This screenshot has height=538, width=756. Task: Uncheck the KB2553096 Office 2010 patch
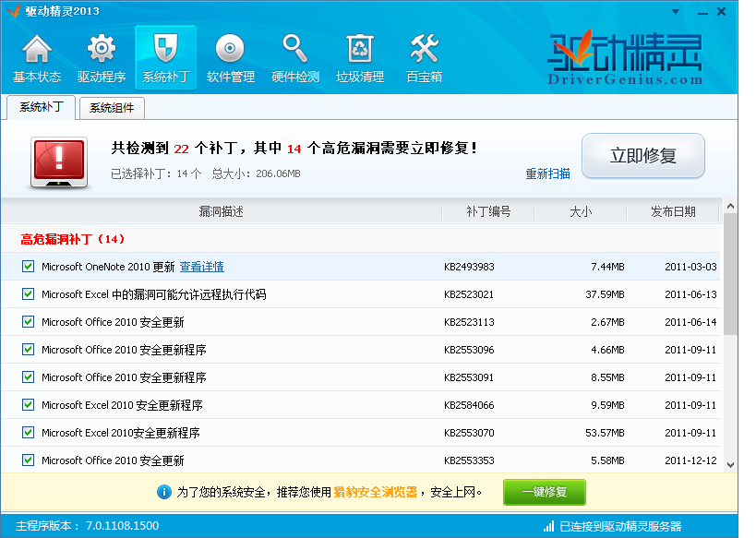pos(28,349)
